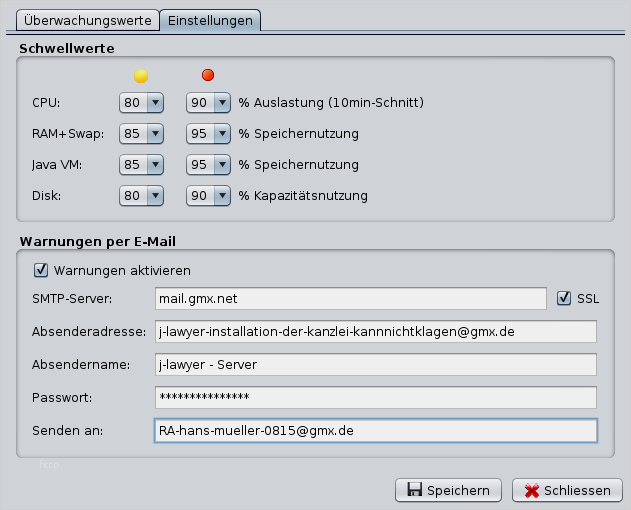Screen dimensions: 631x510
Task: Click the red X icon on Schliessen
Action: [532, 490]
